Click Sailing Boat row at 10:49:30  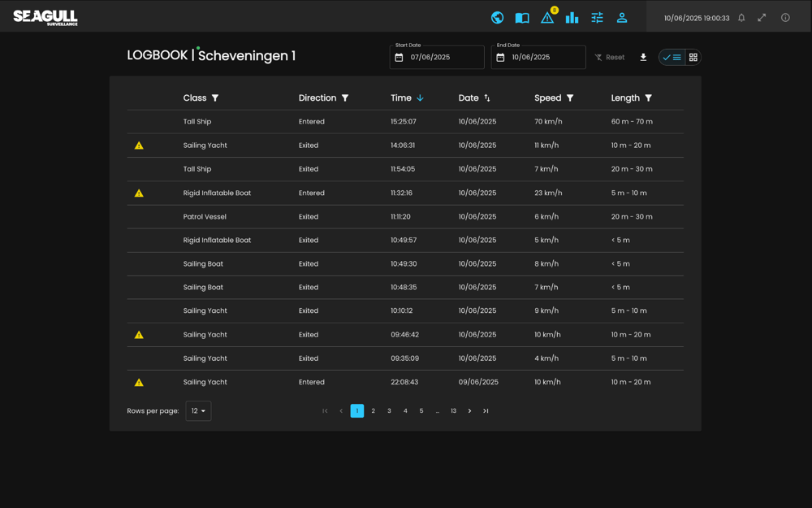point(405,264)
